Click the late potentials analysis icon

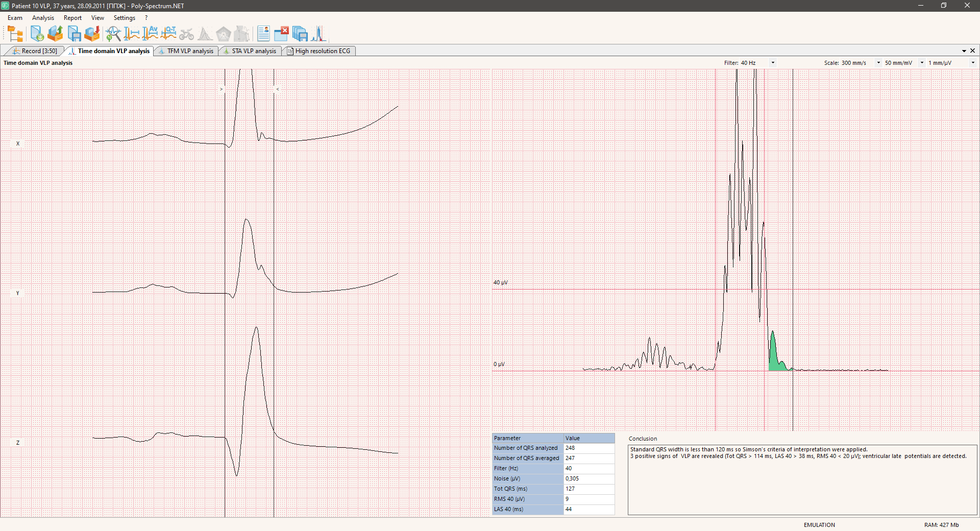coord(318,34)
